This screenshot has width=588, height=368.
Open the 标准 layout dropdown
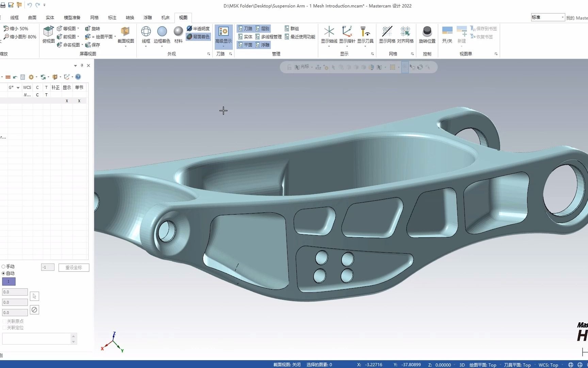562,17
